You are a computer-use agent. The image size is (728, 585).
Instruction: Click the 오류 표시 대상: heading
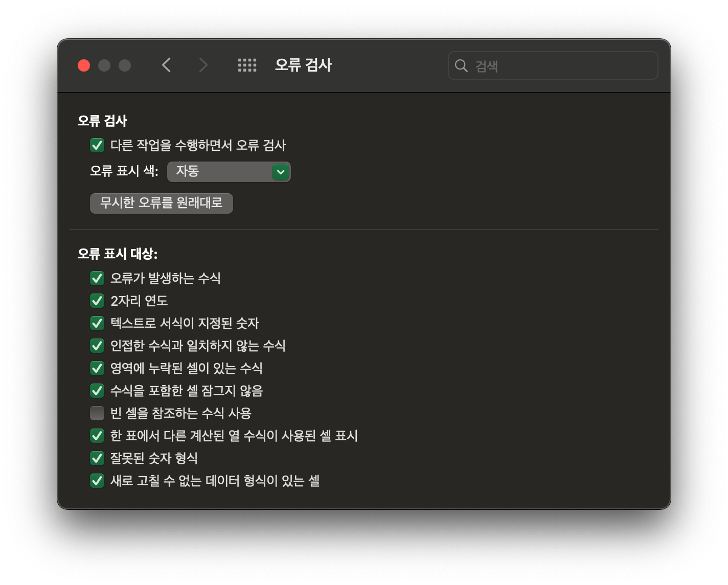point(118,254)
